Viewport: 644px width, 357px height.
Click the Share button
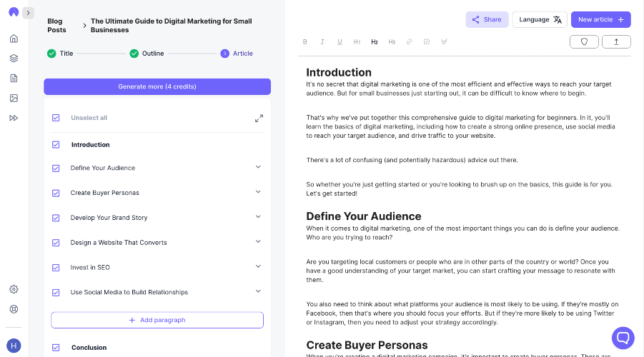pyautogui.click(x=487, y=19)
